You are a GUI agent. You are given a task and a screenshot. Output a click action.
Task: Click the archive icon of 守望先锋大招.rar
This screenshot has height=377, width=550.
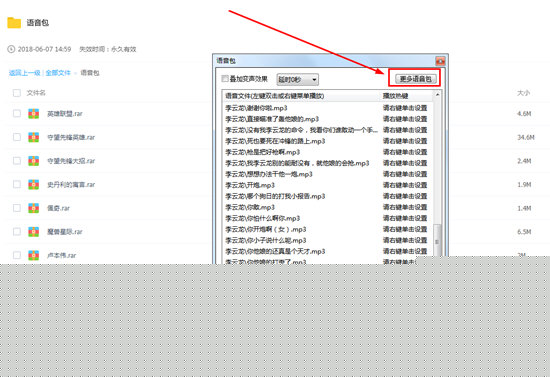point(34,161)
